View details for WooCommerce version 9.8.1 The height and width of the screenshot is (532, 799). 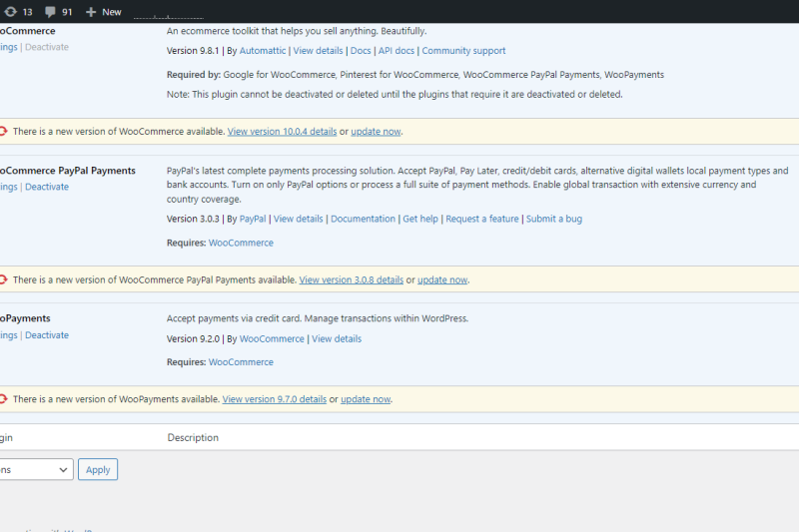point(318,50)
